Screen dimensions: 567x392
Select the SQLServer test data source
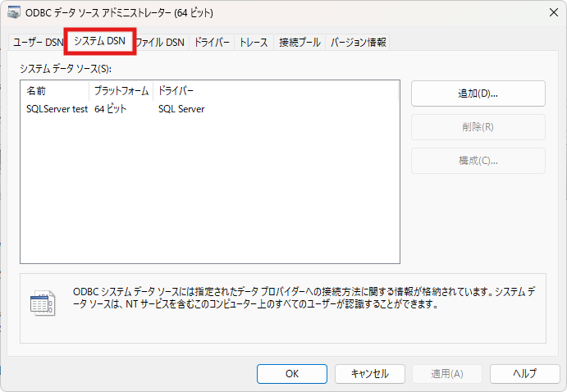click(57, 109)
